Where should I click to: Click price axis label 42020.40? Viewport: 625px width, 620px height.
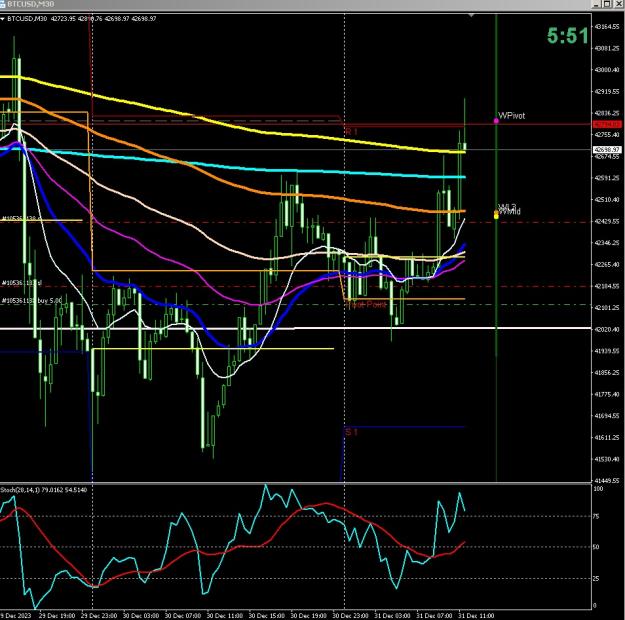tap(607, 329)
